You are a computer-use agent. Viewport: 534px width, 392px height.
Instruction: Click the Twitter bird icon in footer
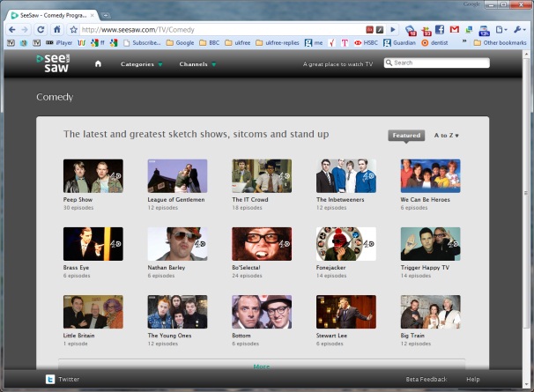point(50,379)
